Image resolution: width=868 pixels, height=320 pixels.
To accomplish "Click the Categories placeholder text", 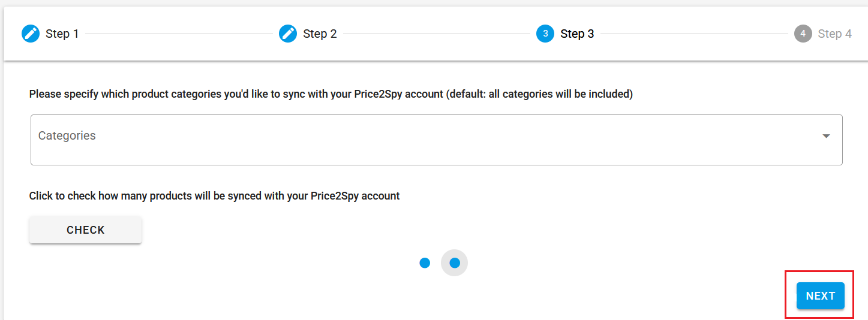I will (x=67, y=135).
